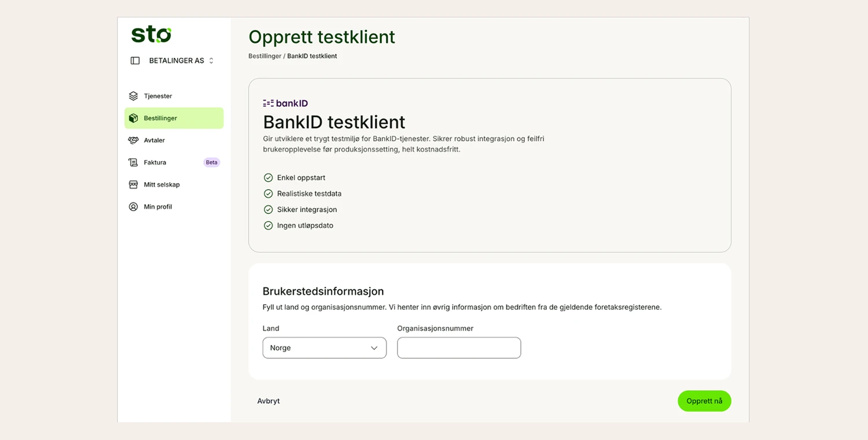Click the Avtaler handshake icon
This screenshot has width=868, height=440.
coord(133,140)
